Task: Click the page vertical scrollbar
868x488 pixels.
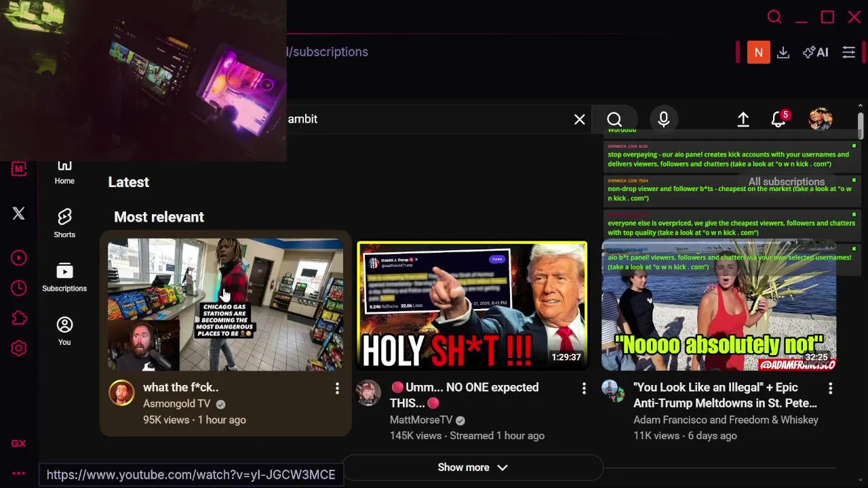Action: (x=861, y=127)
